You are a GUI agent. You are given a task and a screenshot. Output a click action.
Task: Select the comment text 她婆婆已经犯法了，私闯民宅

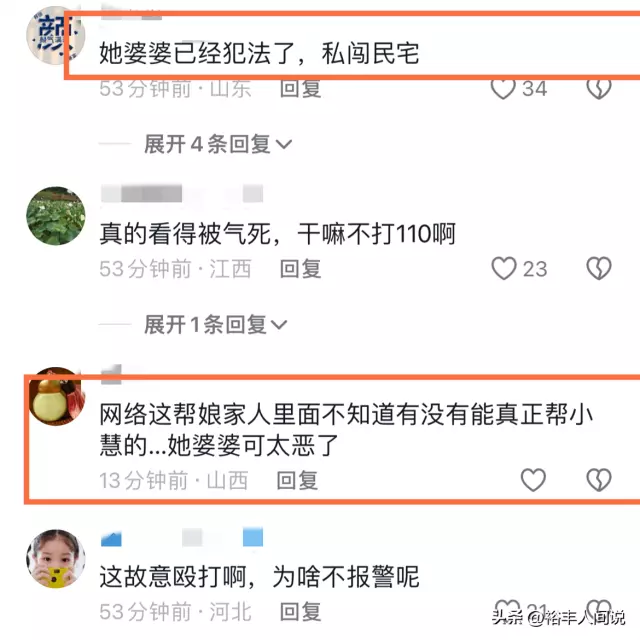tap(260, 53)
